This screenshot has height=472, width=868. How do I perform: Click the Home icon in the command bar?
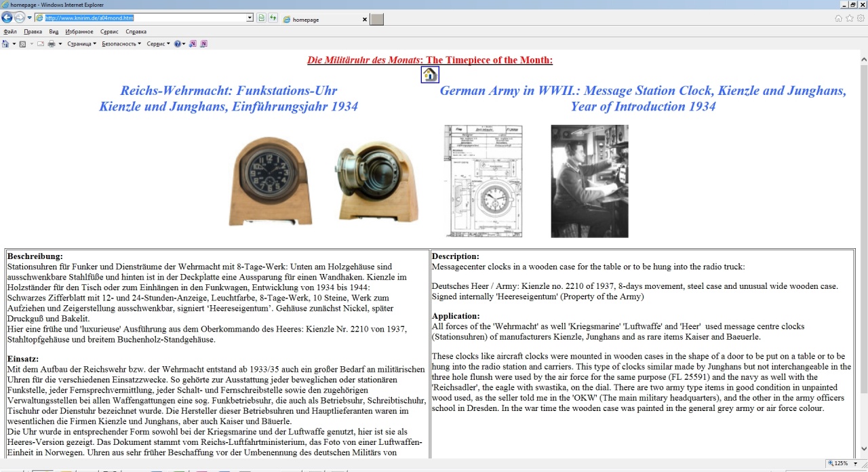(6, 43)
